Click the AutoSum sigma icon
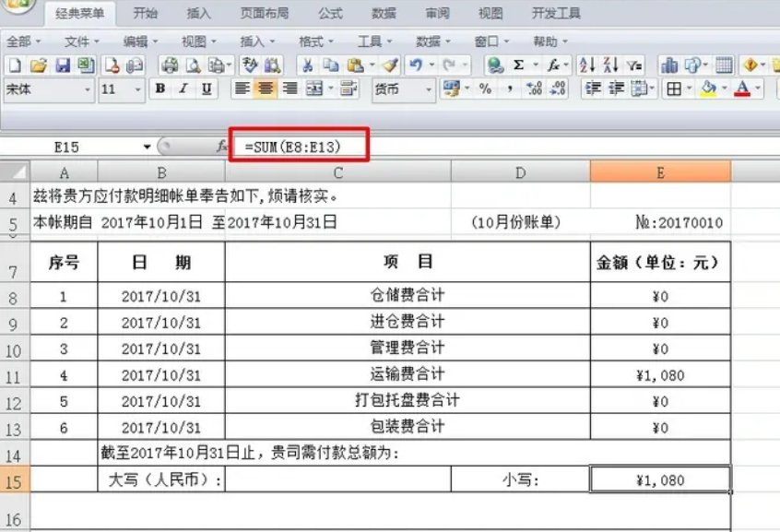This screenshot has height=532, width=780. point(518,65)
